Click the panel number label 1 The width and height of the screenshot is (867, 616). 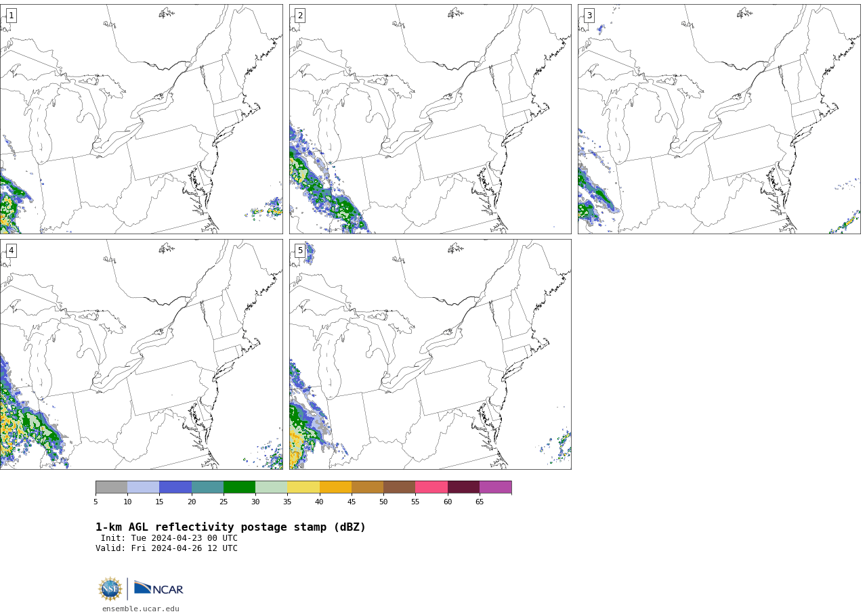pos(11,16)
